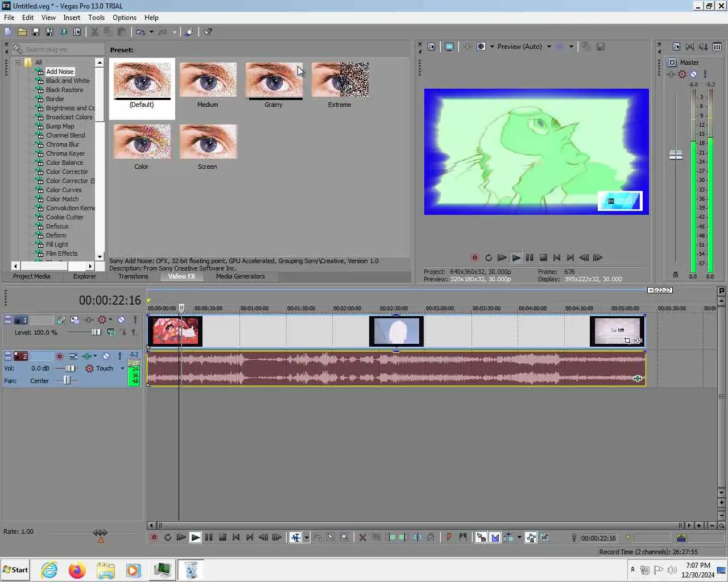Click Go to Start on timeline transport
The height and width of the screenshot is (582, 728).
[236, 537]
